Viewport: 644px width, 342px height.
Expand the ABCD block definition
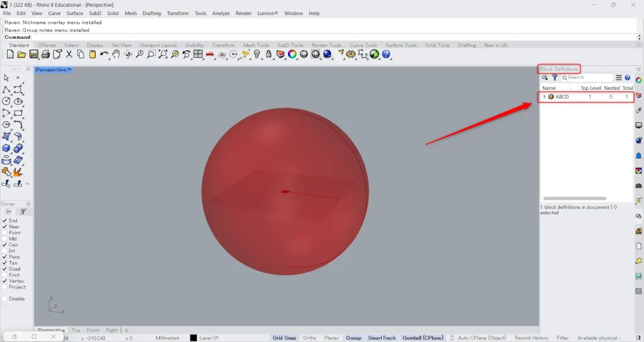click(x=545, y=97)
